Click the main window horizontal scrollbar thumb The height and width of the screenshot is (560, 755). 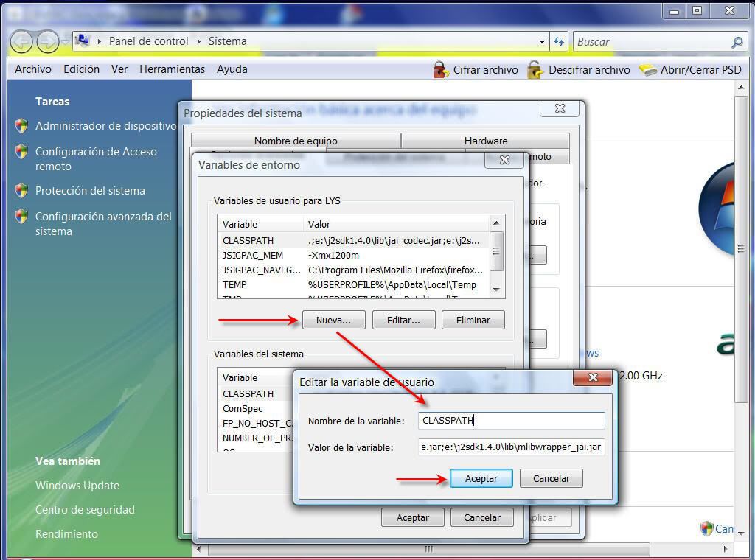(428, 549)
